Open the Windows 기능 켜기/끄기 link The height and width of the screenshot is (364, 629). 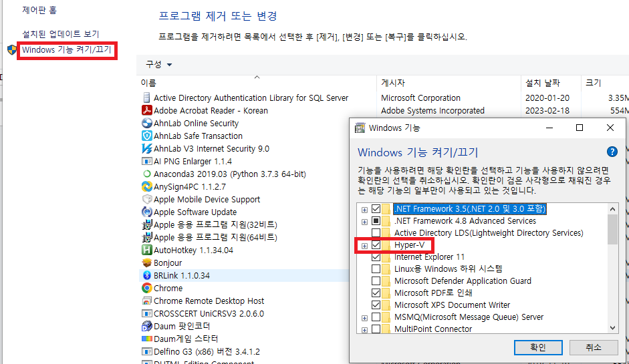[67, 49]
